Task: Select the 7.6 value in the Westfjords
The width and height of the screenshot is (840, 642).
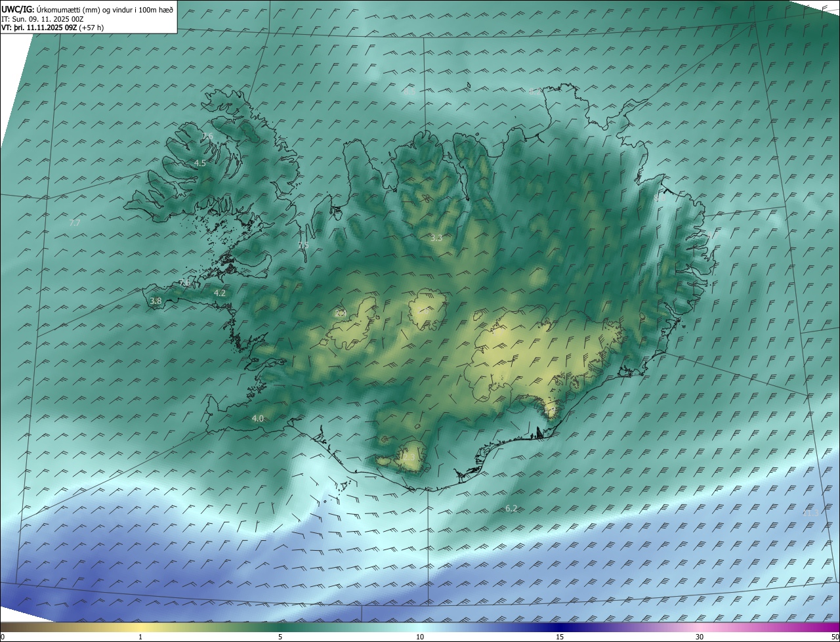Action: pyautogui.click(x=208, y=136)
